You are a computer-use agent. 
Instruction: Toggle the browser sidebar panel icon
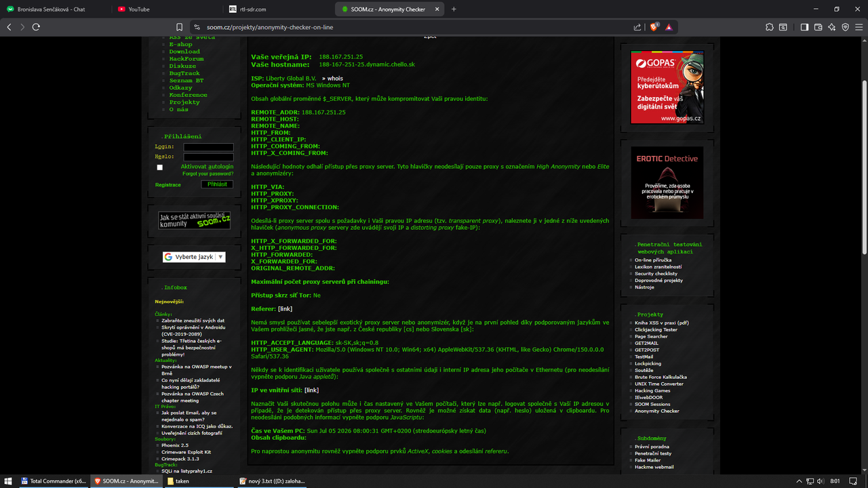(x=804, y=27)
